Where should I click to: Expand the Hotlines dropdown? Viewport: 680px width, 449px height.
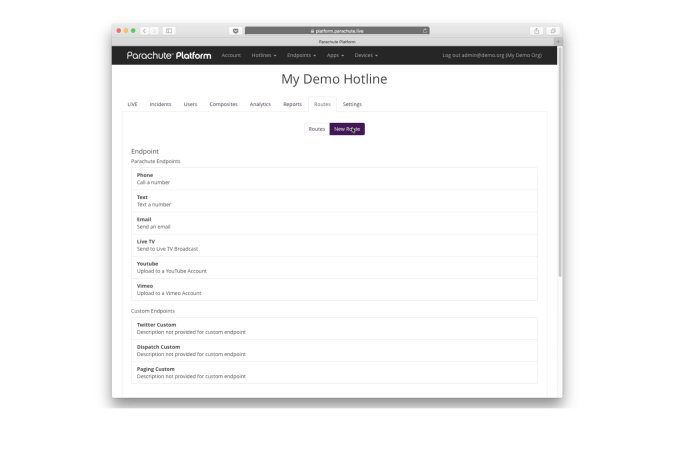tap(264, 56)
